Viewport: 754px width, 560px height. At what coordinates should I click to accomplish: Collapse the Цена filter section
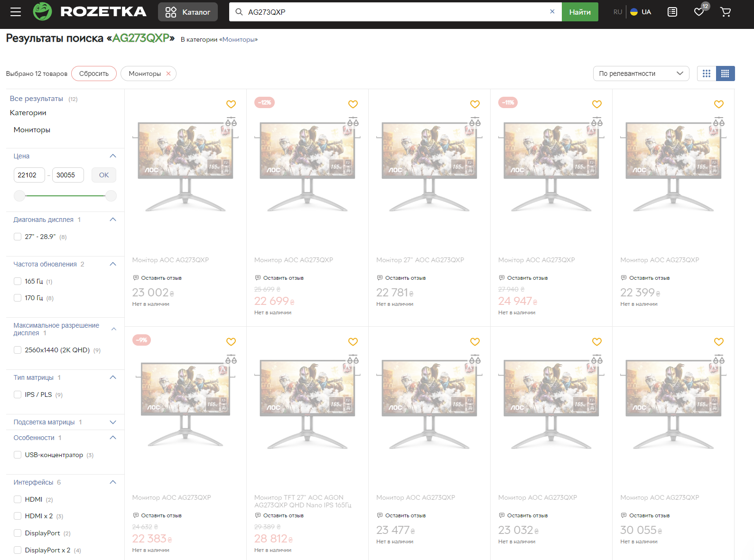tap(113, 156)
